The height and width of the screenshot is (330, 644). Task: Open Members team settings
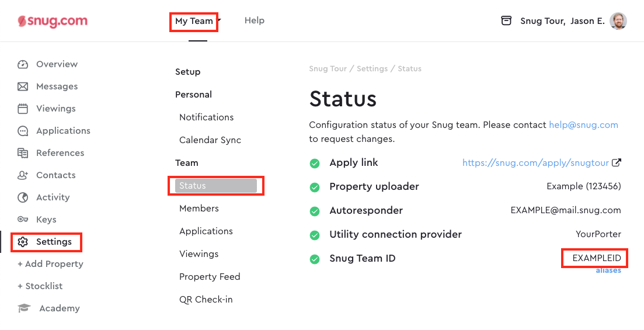[199, 209]
